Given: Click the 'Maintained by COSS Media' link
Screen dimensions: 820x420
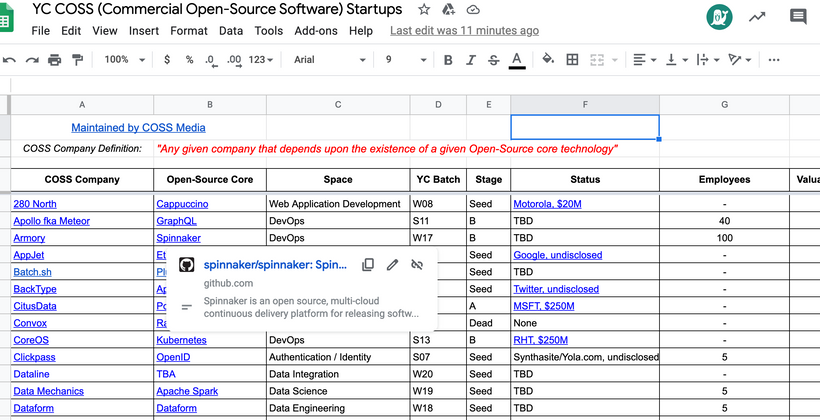Looking at the screenshot, I should point(138,128).
